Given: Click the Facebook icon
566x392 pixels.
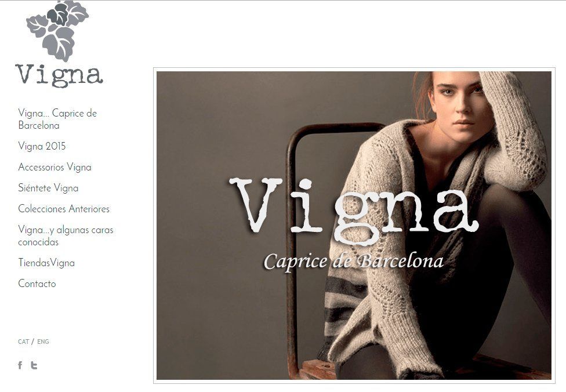Looking at the screenshot, I should coord(20,365).
